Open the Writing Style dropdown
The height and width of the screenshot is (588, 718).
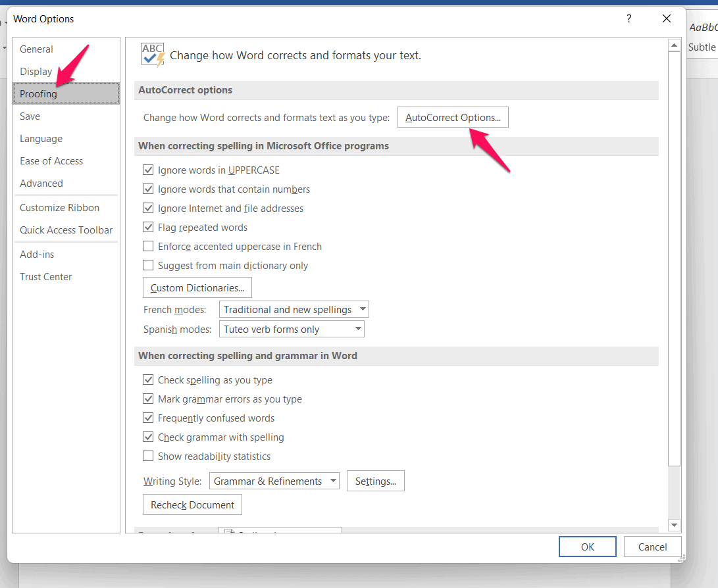tap(274, 481)
